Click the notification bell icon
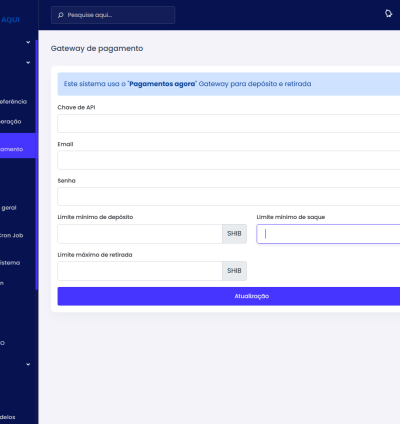The width and height of the screenshot is (400, 424). point(388,14)
